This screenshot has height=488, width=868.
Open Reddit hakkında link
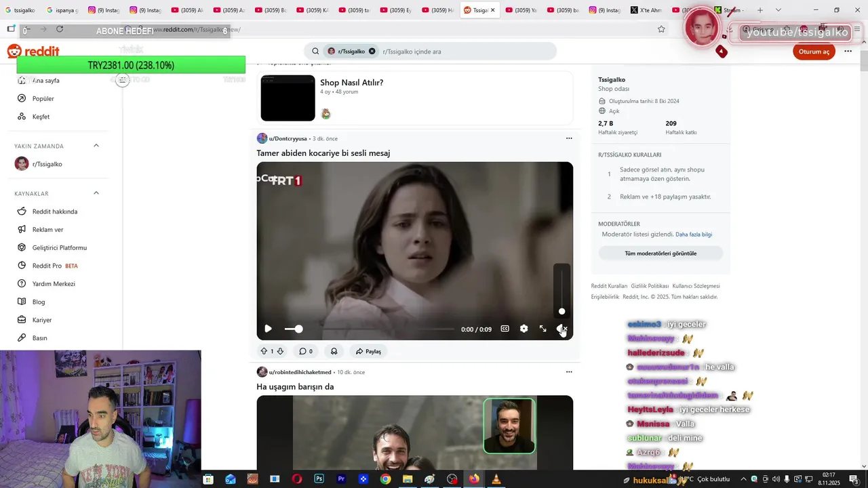point(55,211)
